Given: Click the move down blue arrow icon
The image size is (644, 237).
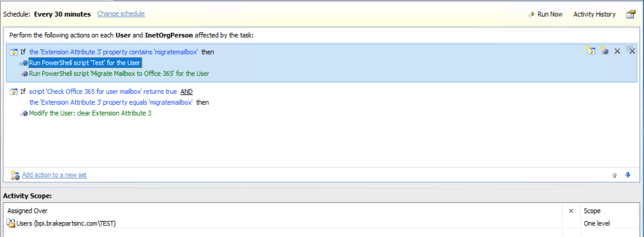Looking at the screenshot, I should (x=627, y=175).
